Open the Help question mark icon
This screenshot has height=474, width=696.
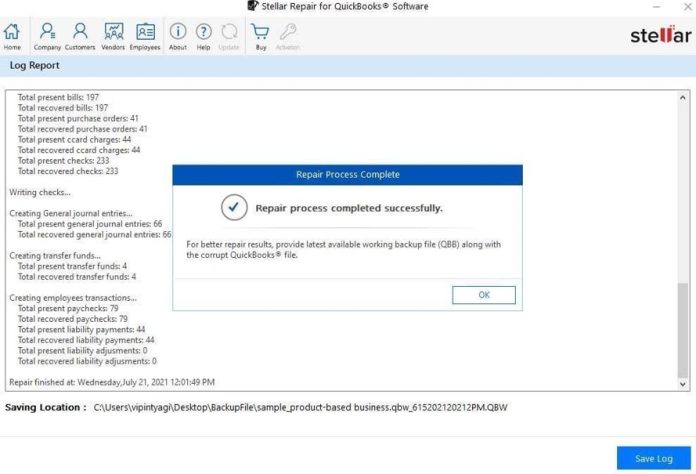click(203, 36)
